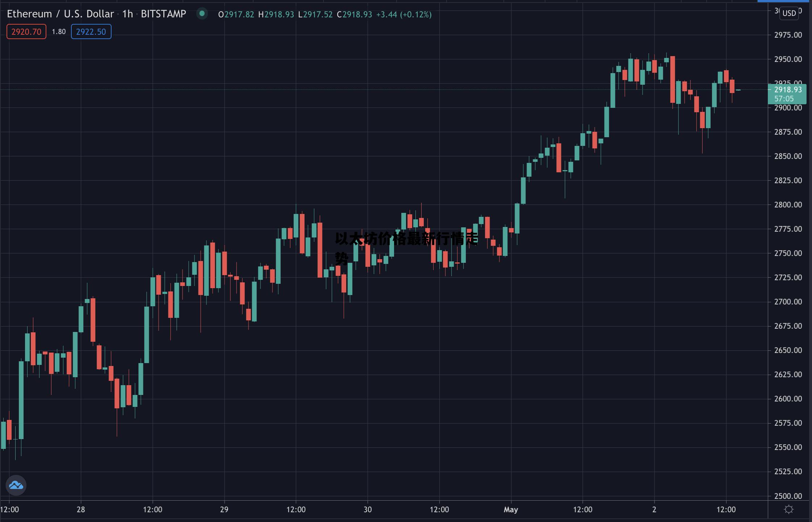Click the close value C2918.93

click(354, 14)
